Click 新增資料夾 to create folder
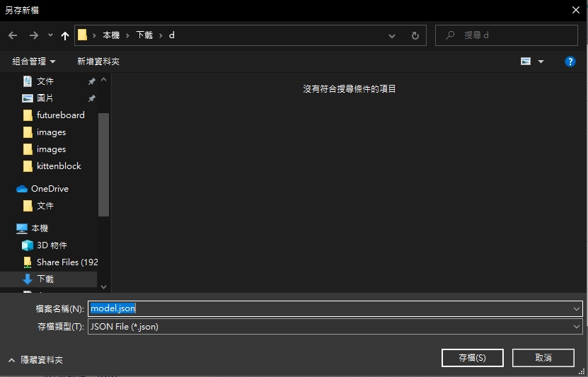Viewport: 588px width, 377px height. tap(98, 62)
